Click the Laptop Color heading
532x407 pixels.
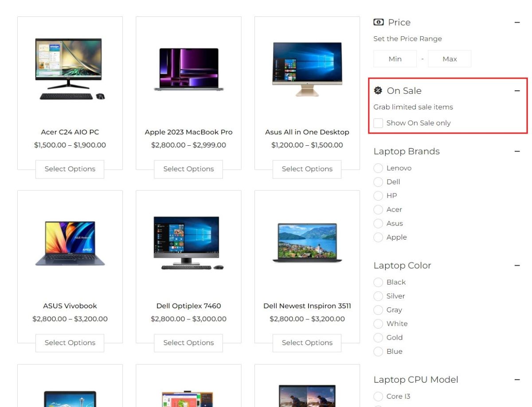[402, 266]
